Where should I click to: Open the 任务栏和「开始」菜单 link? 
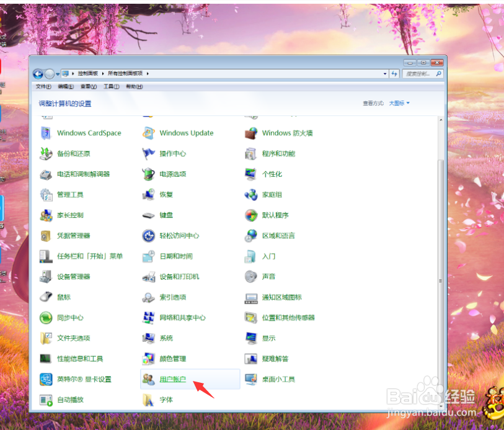(90, 256)
